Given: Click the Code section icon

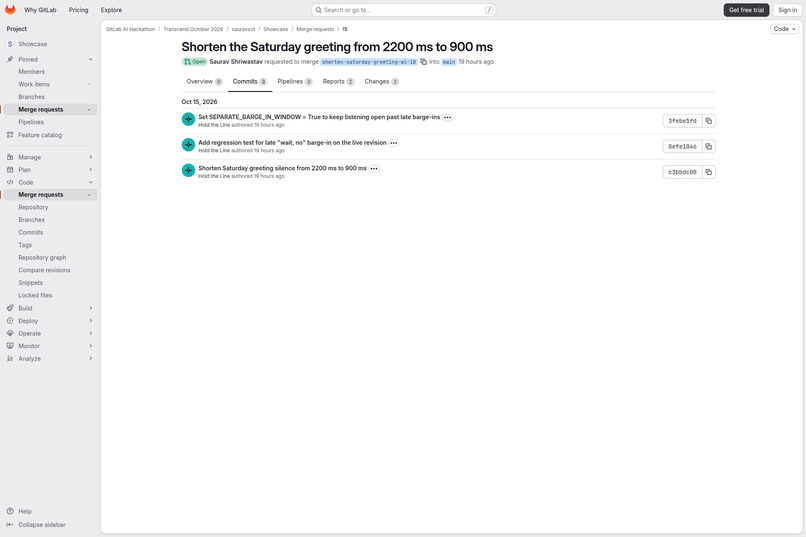Looking at the screenshot, I should pyautogui.click(x=10, y=182).
